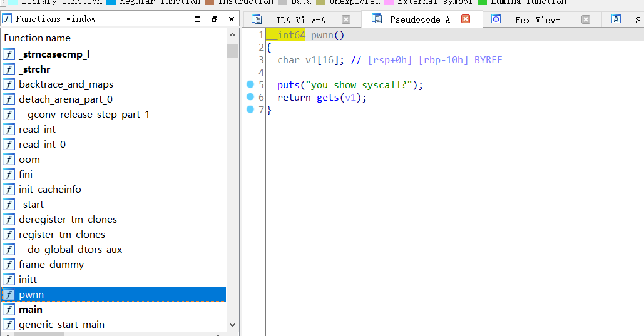Viewport: 644px width, 336px height.
Task: Undock the Functions window panel
Action: pyautogui.click(x=215, y=19)
